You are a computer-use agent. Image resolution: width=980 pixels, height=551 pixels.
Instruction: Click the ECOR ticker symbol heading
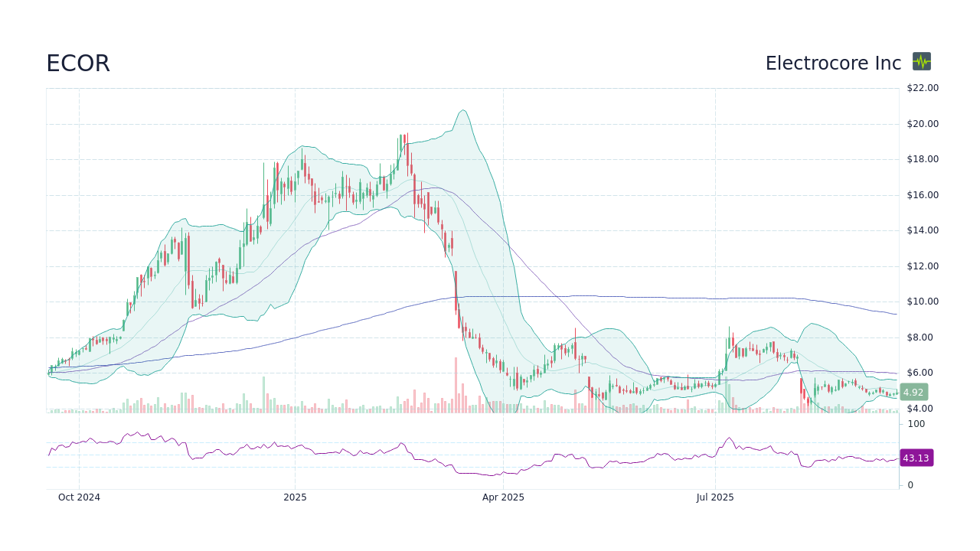click(77, 64)
